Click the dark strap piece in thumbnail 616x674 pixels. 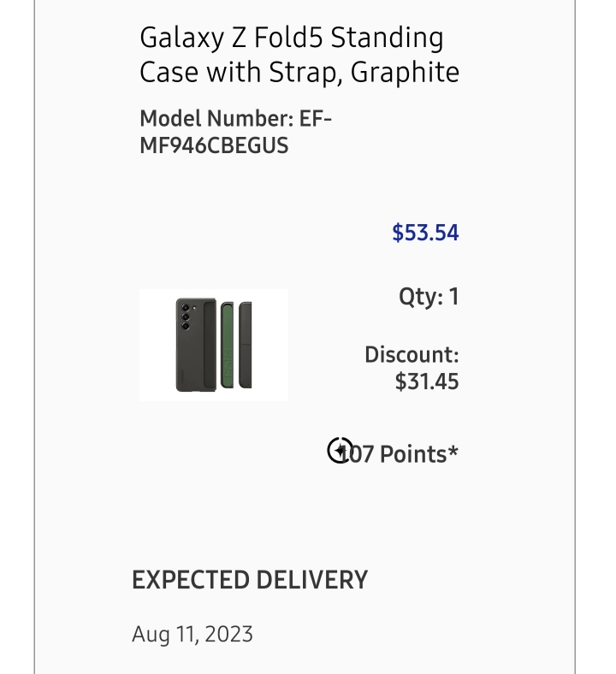(x=246, y=346)
